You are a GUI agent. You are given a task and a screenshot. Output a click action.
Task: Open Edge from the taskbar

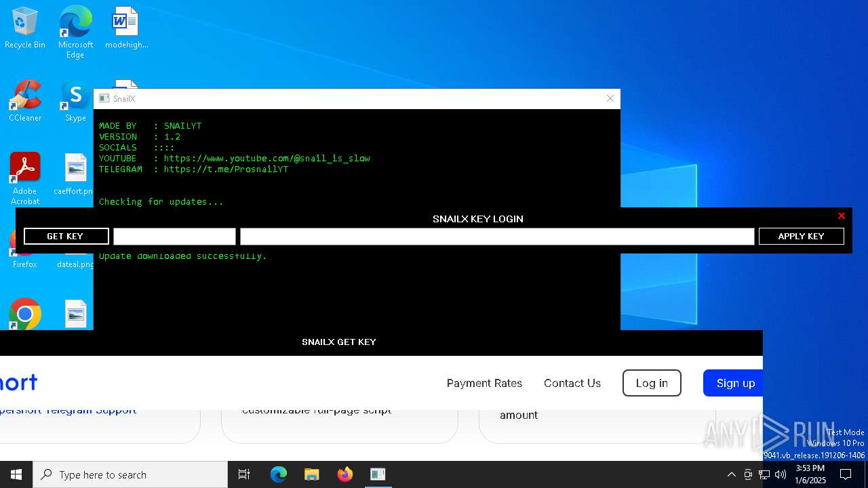[279, 474]
